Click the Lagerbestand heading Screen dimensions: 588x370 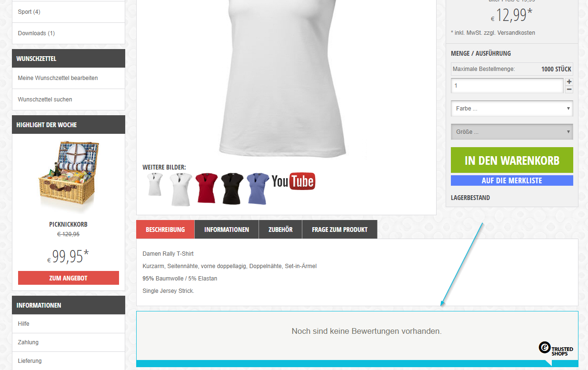(x=470, y=198)
